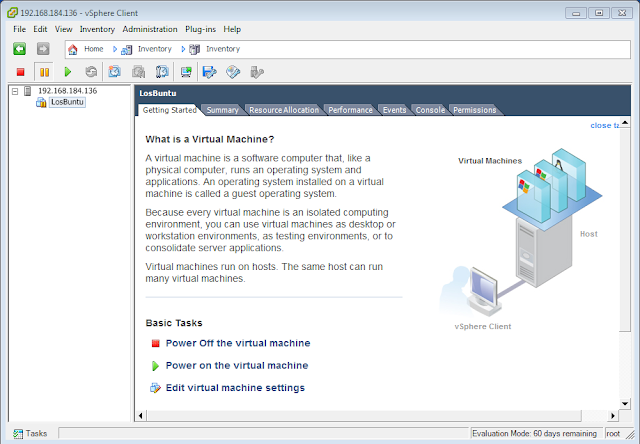Switch to the Events tab
The width and height of the screenshot is (640, 444).
point(394,110)
